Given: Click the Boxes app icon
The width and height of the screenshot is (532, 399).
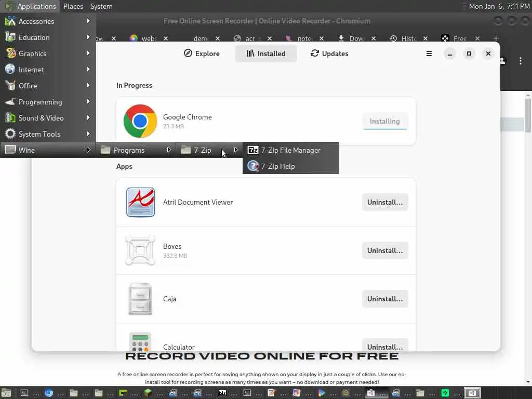Looking at the screenshot, I should coord(140,250).
